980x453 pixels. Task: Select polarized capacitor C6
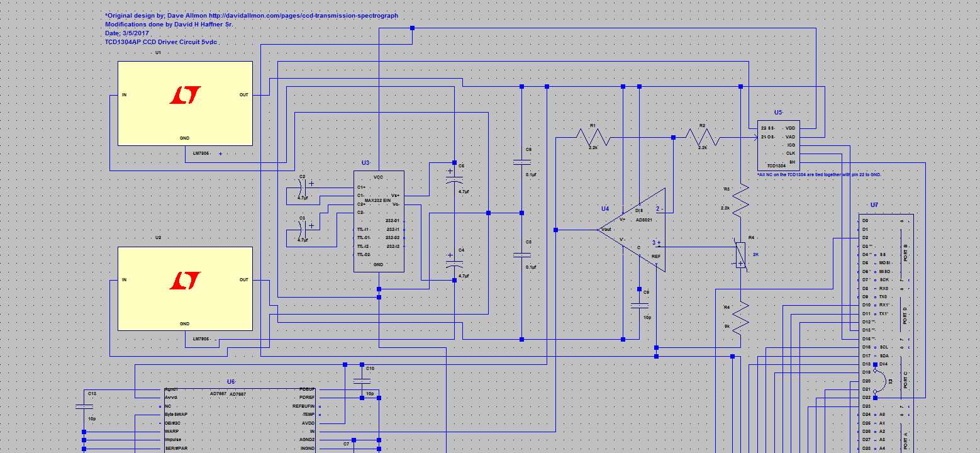(x=454, y=178)
